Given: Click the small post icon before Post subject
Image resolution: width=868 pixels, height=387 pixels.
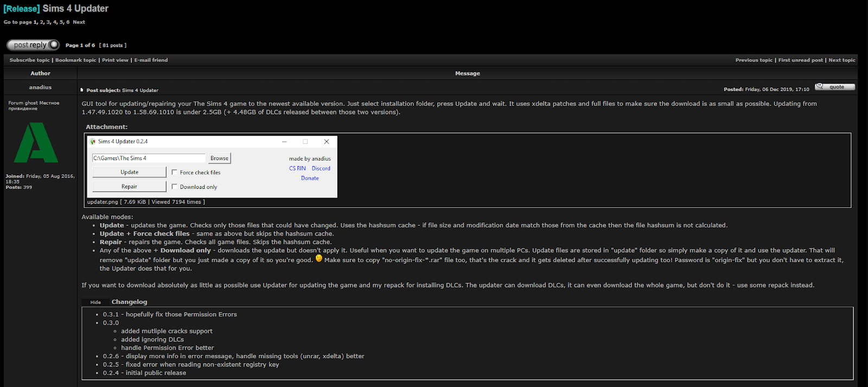Looking at the screenshot, I should pos(82,90).
